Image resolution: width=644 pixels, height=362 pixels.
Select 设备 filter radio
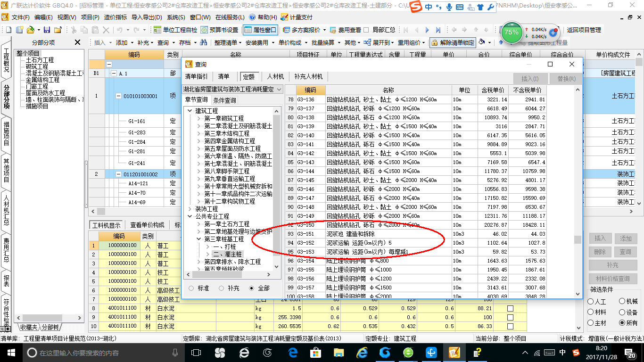[622, 312]
